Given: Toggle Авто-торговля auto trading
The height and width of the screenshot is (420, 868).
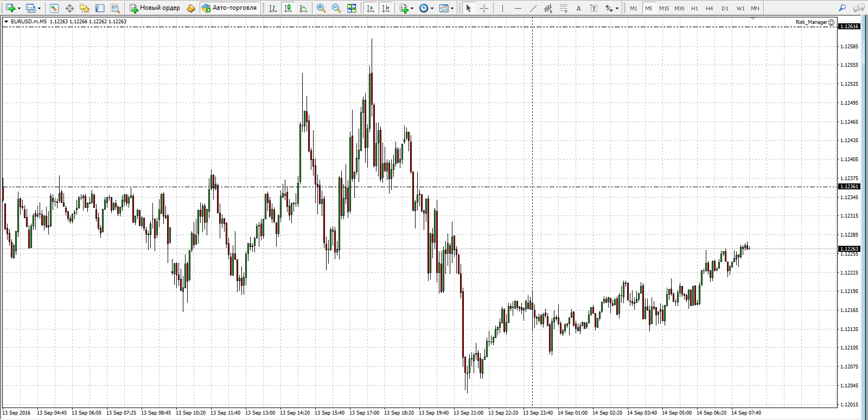Looking at the screenshot, I should pyautogui.click(x=229, y=8).
